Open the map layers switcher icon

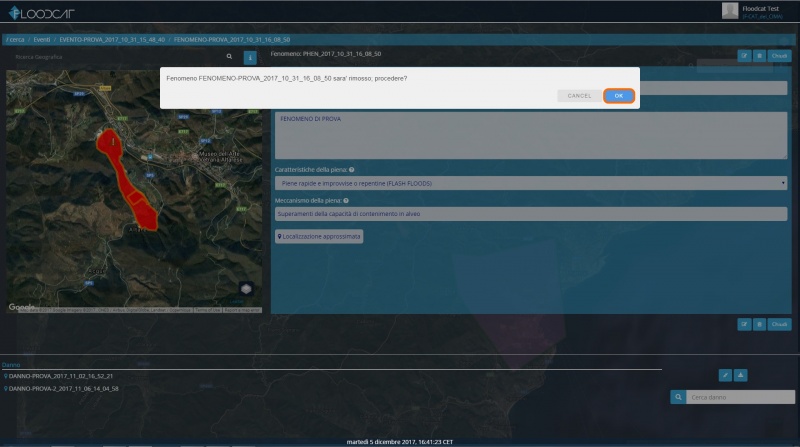[x=246, y=289]
